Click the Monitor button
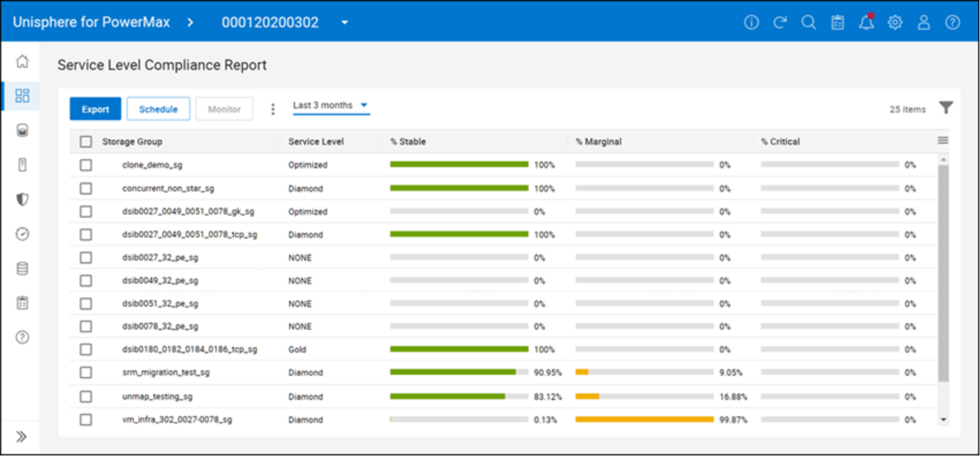 pos(224,109)
